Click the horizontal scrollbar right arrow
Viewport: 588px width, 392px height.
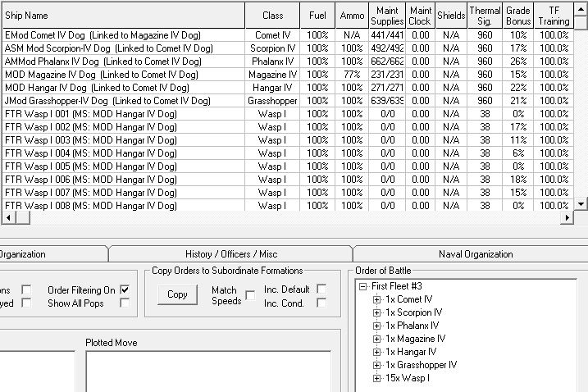click(567, 217)
